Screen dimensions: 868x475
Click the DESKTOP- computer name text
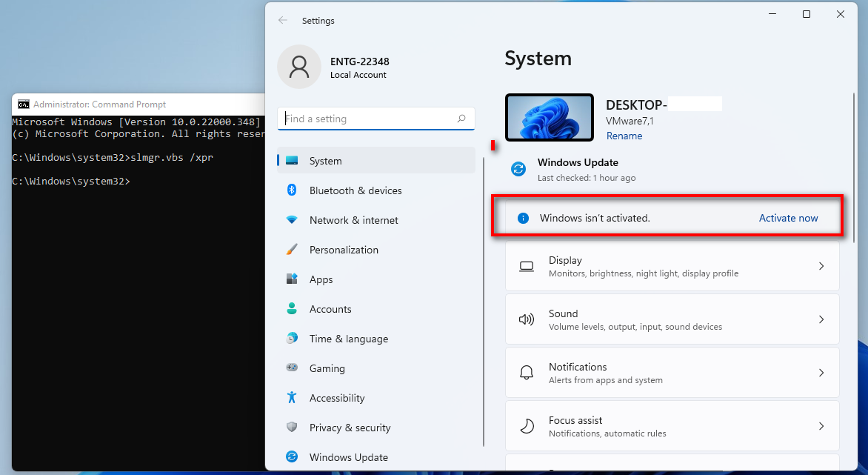coord(636,104)
